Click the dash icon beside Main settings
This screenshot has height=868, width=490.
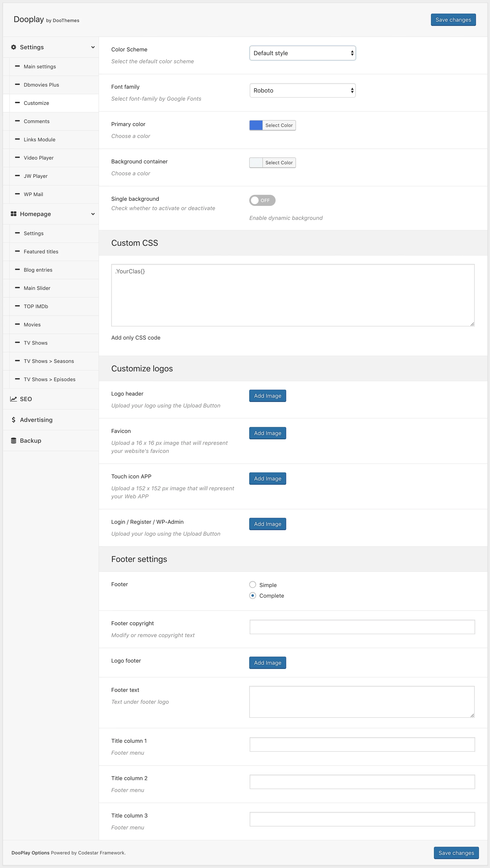pyautogui.click(x=17, y=66)
